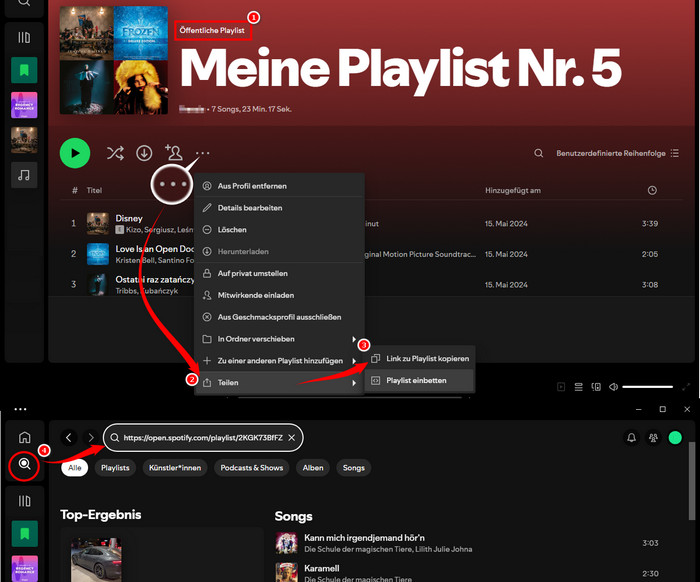Download the playlist with the arrow icon
This screenshot has width=700, height=582.
tap(144, 153)
